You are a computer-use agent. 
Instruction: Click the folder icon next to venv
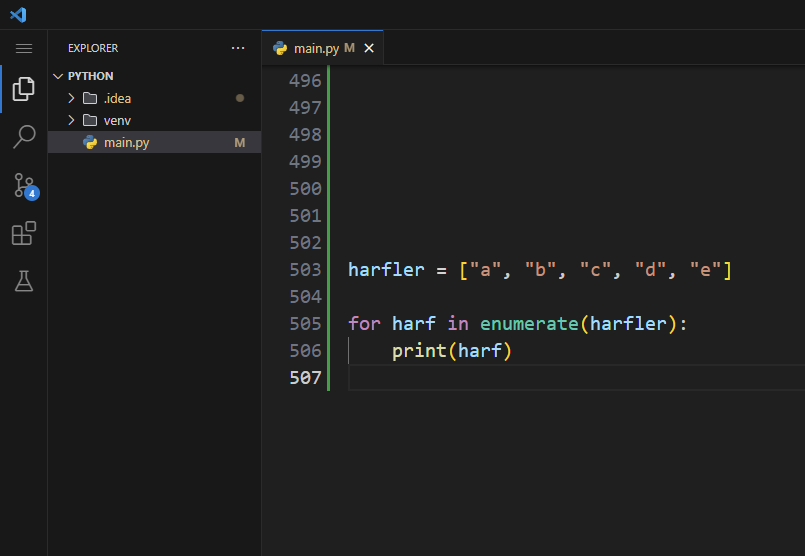coord(90,120)
